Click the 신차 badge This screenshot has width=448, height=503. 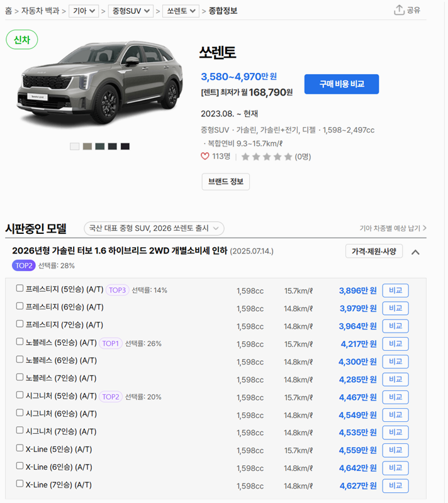pos(22,40)
